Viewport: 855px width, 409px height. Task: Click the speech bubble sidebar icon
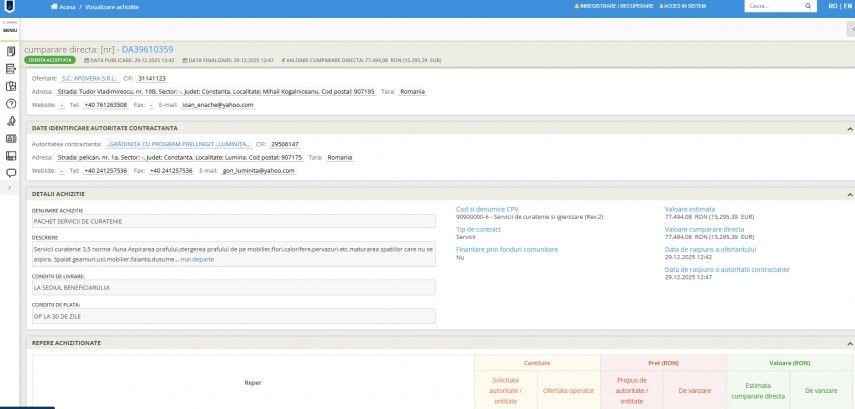[10, 173]
